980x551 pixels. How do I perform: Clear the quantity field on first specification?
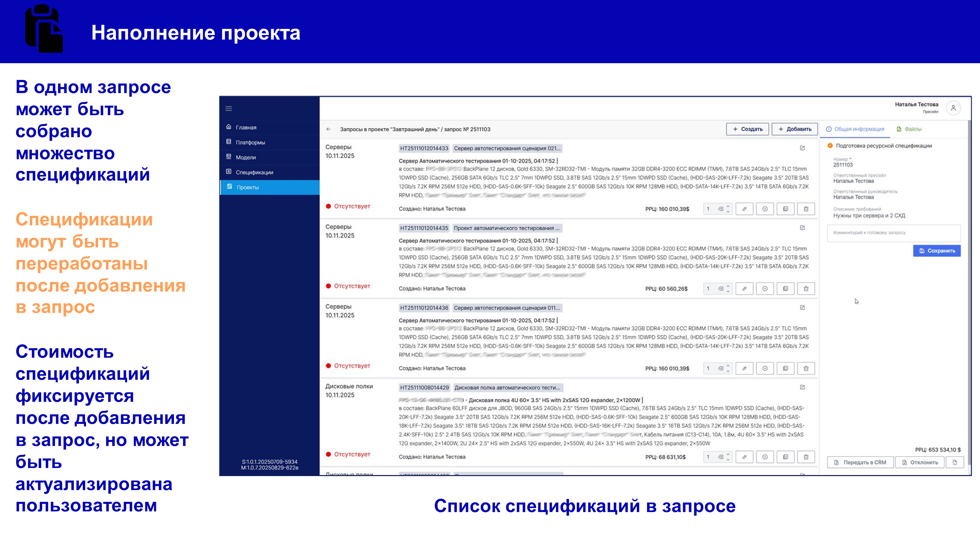pos(721,209)
